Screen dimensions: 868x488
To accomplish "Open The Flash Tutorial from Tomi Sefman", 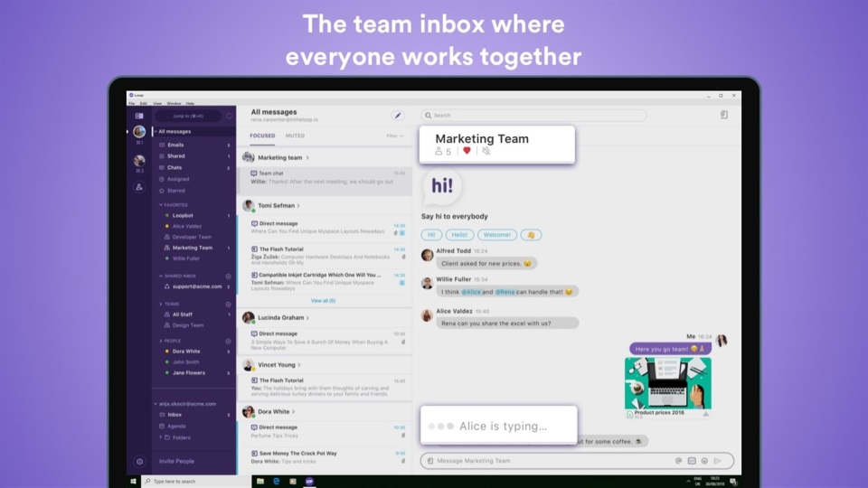I will [x=325, y=256].
